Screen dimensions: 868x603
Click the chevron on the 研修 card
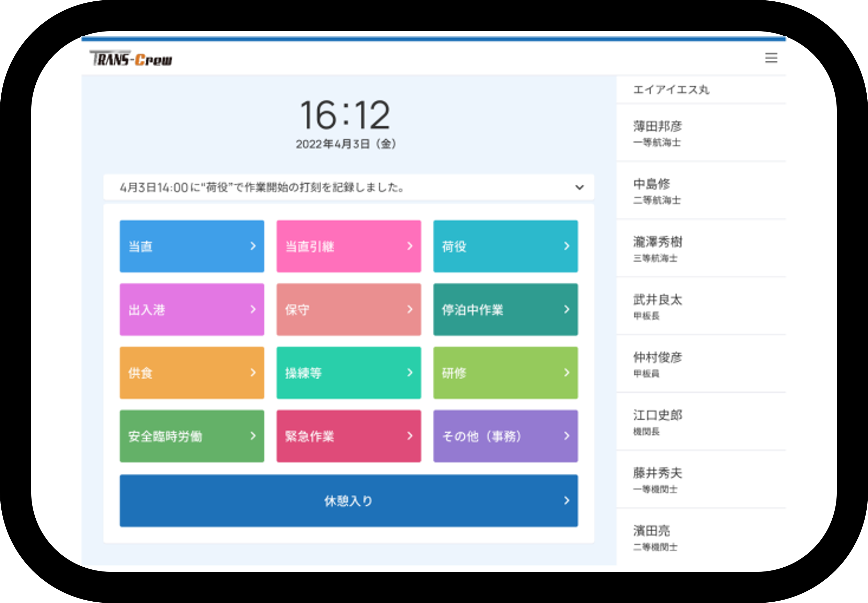pos(567,373)
